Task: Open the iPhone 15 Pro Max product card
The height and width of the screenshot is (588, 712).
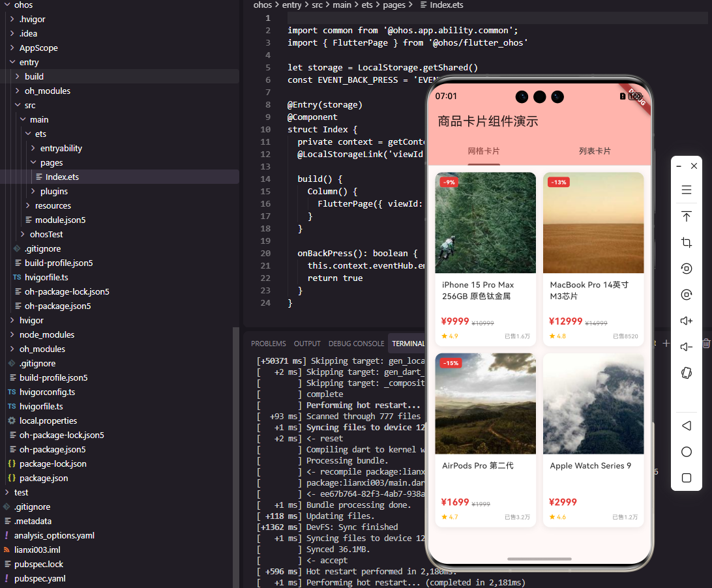Action: click(x=485, y=259)
